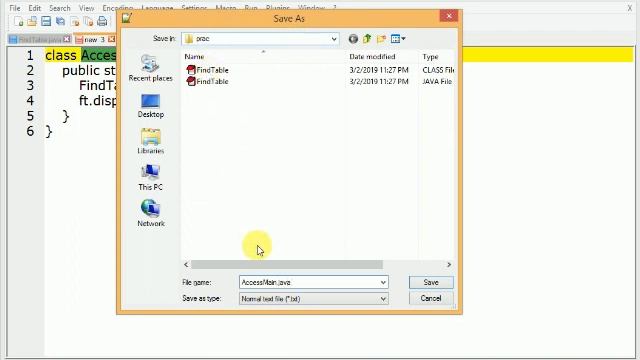Click the New file icon in Notepad++ toolbar
The image size is (640, 360).
(x=18, y=21)
